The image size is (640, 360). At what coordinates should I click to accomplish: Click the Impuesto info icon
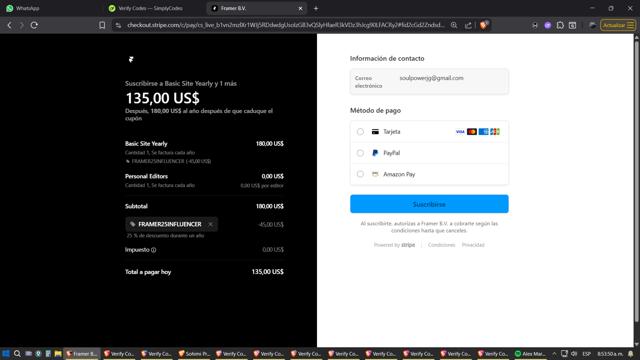pyautogui.click(x=153, y=250)
